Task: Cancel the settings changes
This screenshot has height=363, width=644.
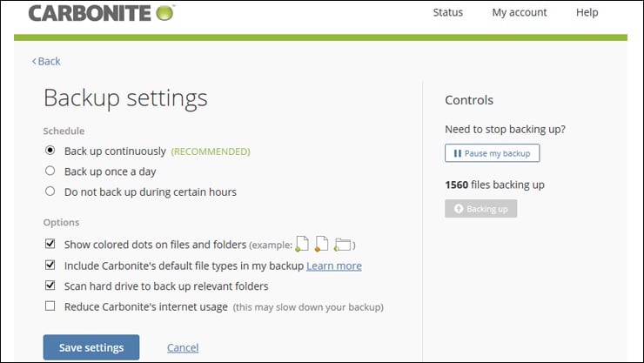Action: 183,348
